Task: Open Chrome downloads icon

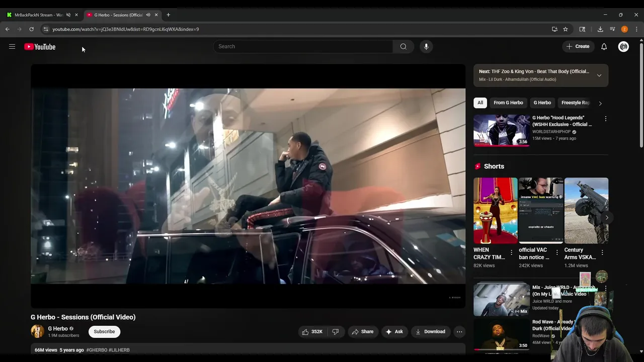Action: [x=600, y=29]
